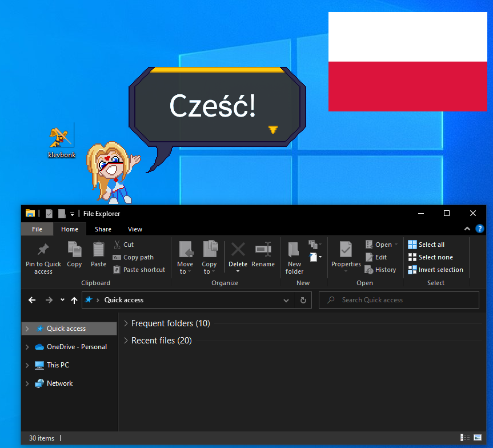
Task: Collapse the ribbon with the up chevron
Action: coord(467,229)
